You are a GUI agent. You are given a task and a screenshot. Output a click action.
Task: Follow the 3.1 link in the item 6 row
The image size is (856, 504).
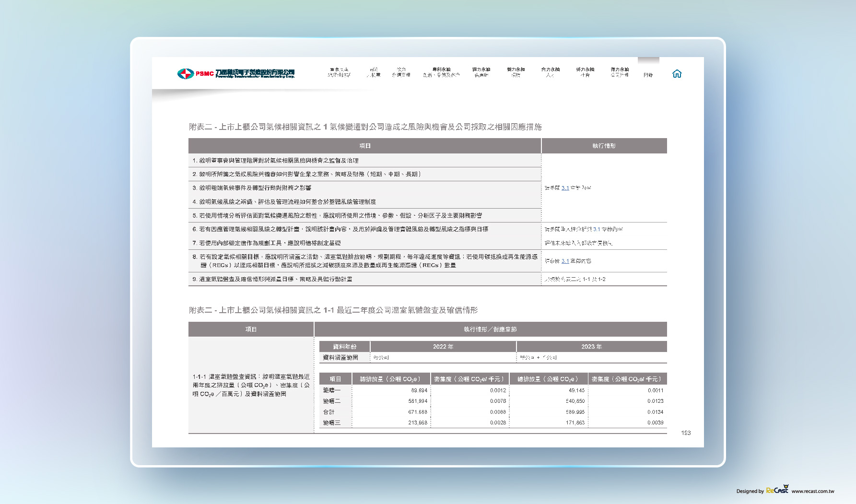[597, 229]
